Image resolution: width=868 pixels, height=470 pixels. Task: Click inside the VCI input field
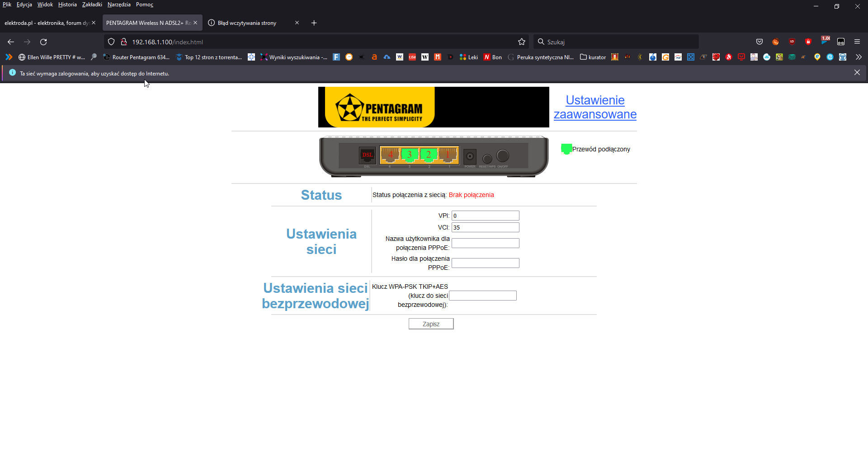point(485,227)
